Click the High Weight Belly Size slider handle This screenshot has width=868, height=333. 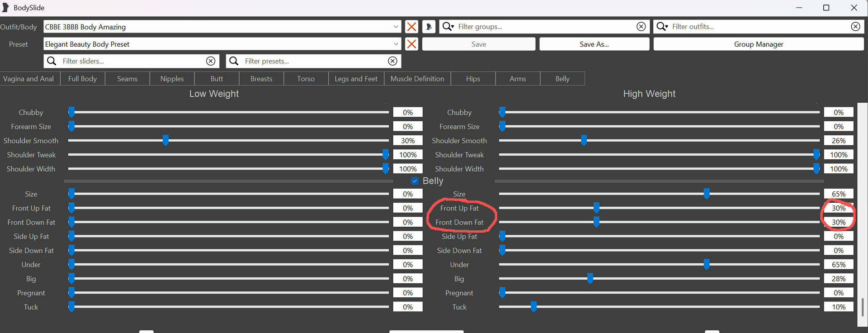(706, 194)
